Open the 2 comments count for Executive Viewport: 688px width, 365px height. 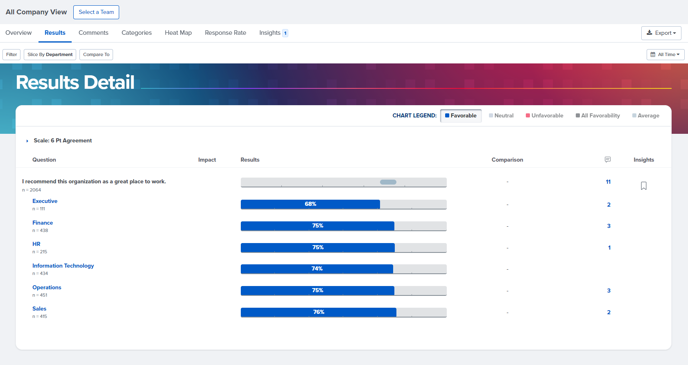[609, 204]
